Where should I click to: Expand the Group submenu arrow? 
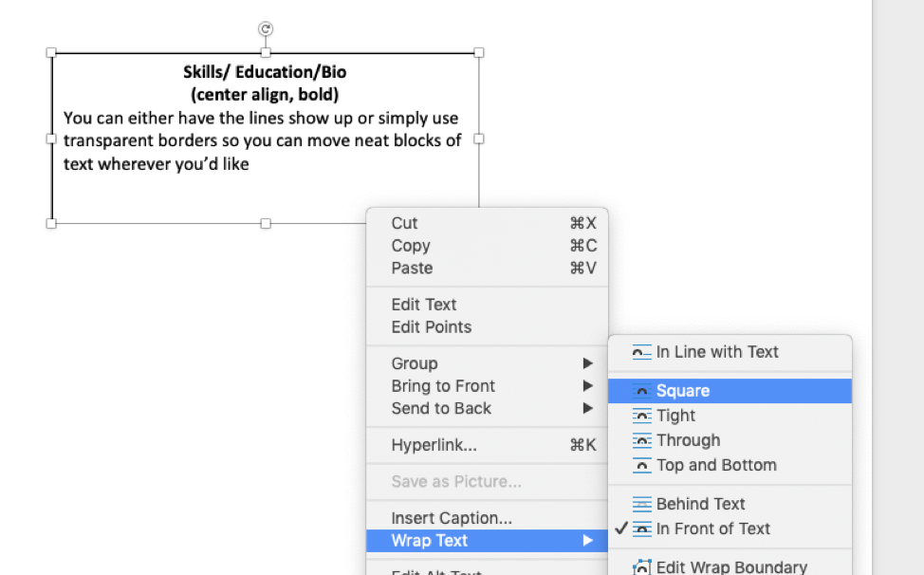[587, 363]
